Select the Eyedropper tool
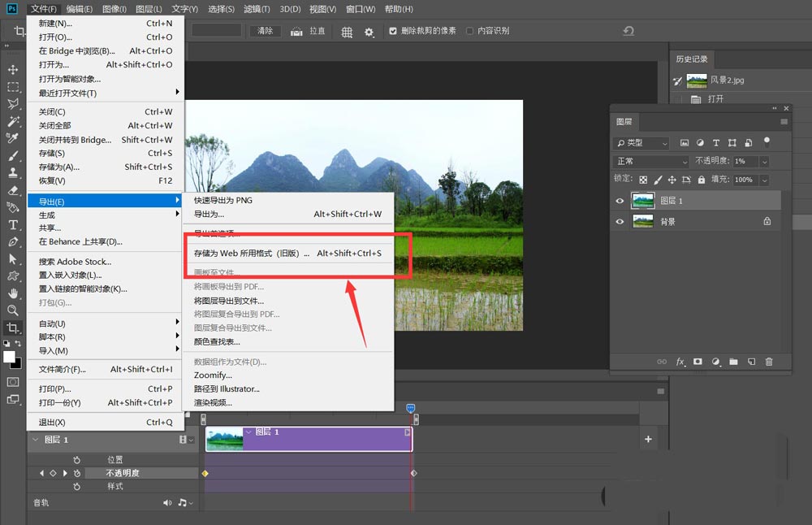812x525 pixels. (13, 138)
